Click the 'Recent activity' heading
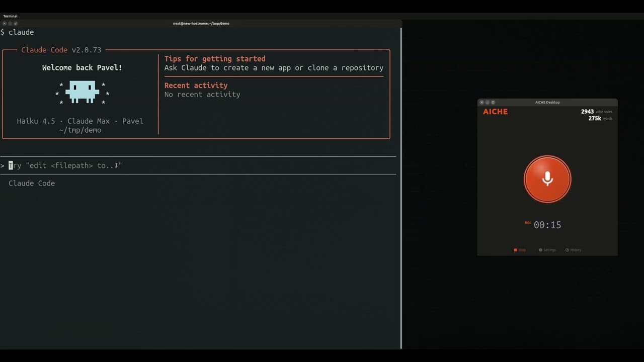Image resolution: width=644 pixels, height=362 pixels. click(x=196, y=85)
